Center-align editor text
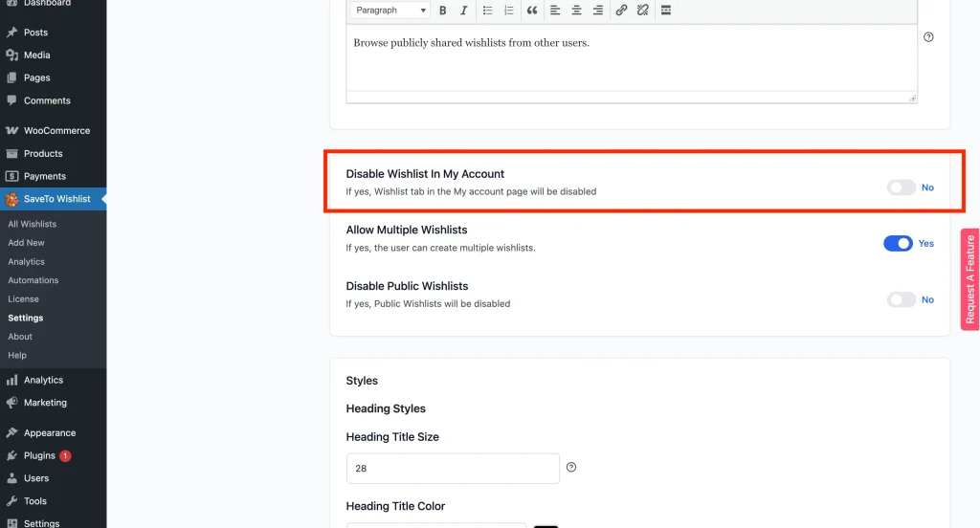 [577, 10]
